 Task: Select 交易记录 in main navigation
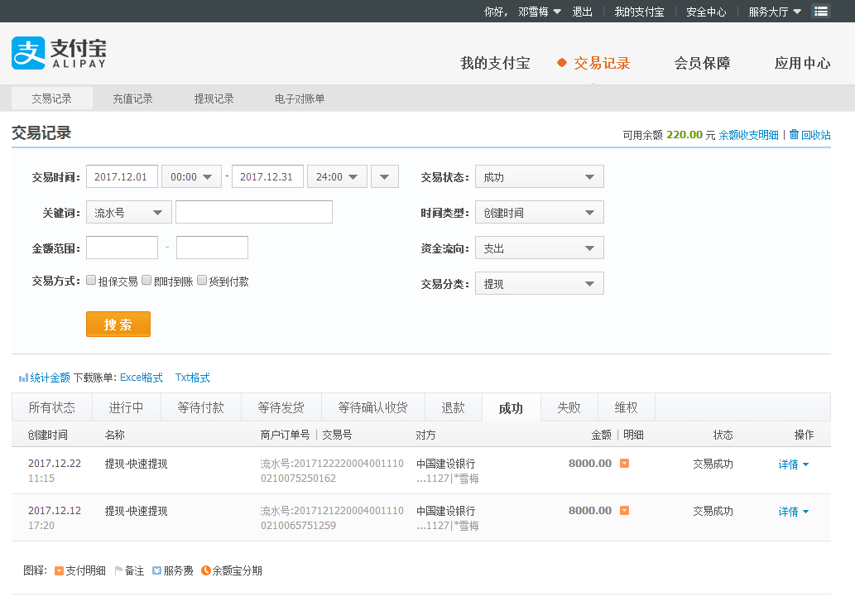point(602,63)
